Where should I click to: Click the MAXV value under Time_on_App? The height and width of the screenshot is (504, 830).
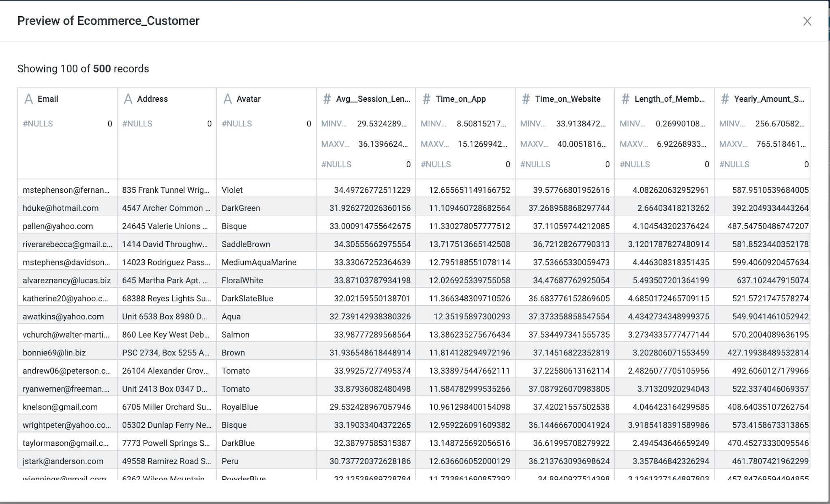(482, 144)
